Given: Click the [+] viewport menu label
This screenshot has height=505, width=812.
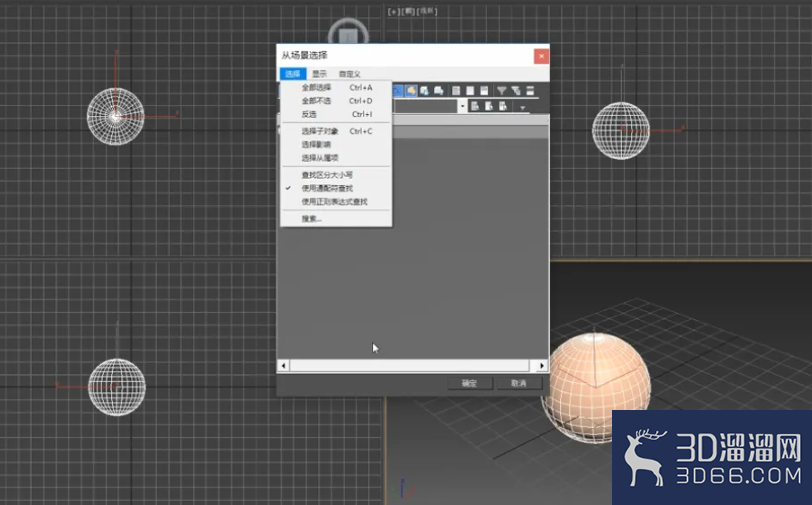Looking at the screenshot, I should 393,11.
